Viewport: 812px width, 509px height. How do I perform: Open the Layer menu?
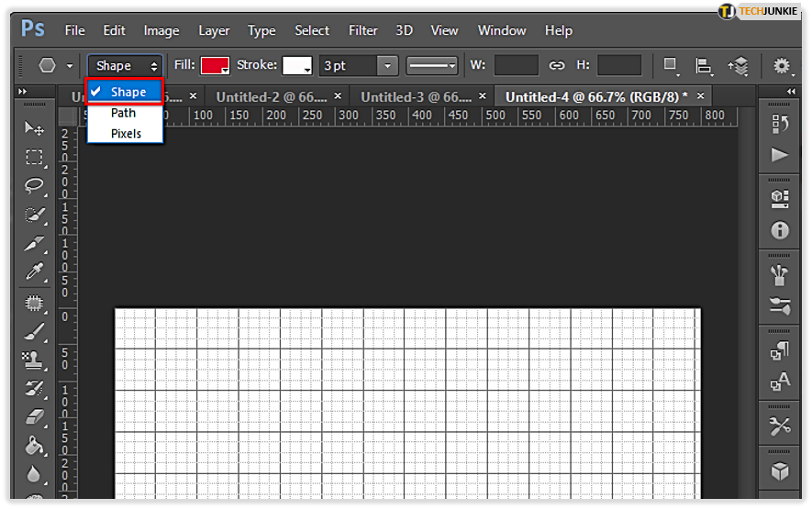214,31
